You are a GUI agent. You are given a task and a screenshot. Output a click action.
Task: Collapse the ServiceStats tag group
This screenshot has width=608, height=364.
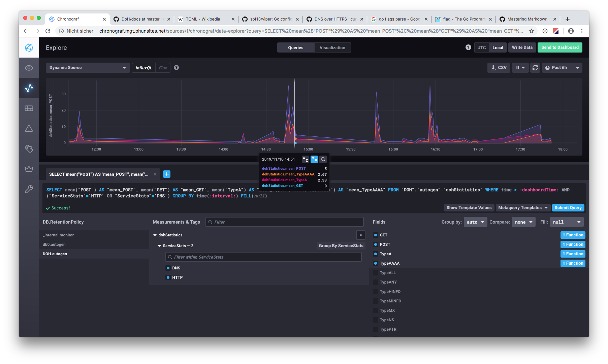pos(159,246)
